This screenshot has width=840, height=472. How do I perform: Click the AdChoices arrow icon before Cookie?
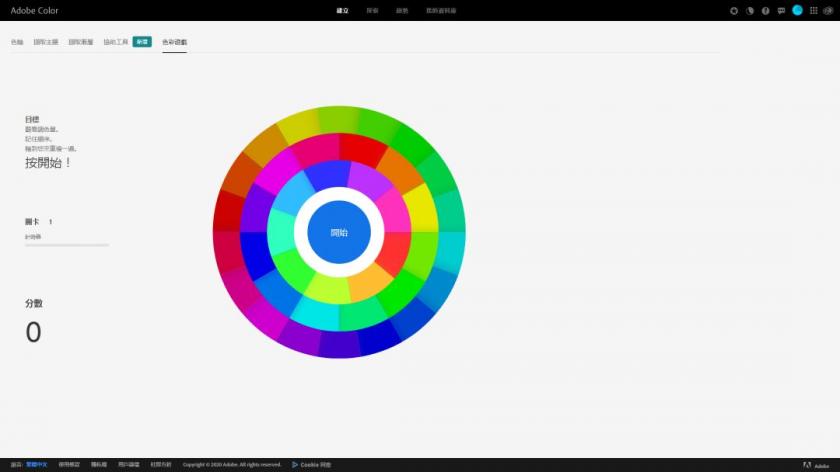(x=295, y=465)
